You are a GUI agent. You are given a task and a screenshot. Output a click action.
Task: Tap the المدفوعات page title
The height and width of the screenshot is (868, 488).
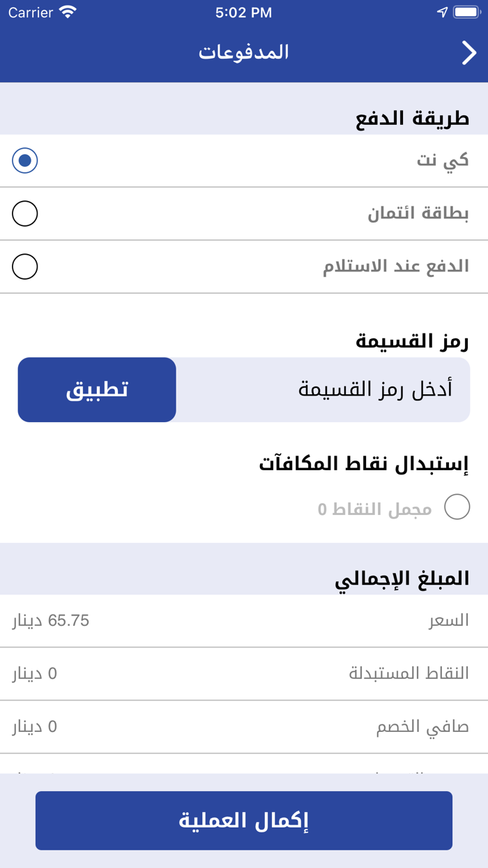[x=244, y=52]
